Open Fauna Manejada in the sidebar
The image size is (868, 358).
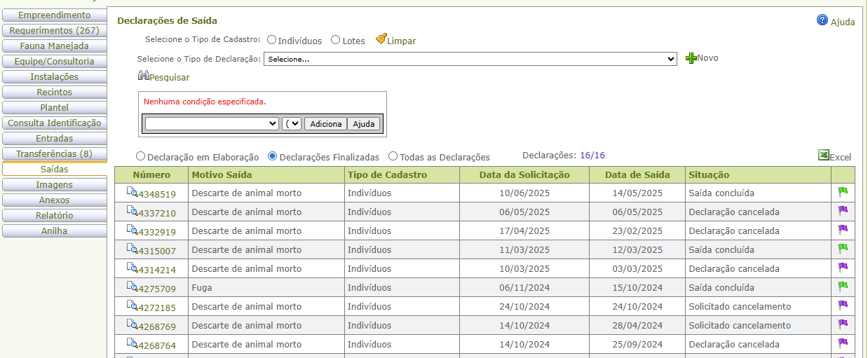(54, 46)
